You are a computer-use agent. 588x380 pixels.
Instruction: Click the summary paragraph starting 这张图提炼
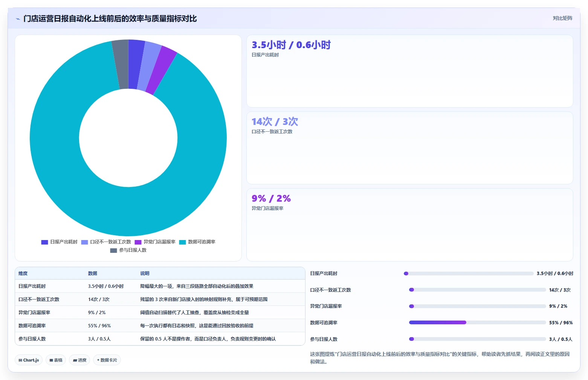click(440, 358)
